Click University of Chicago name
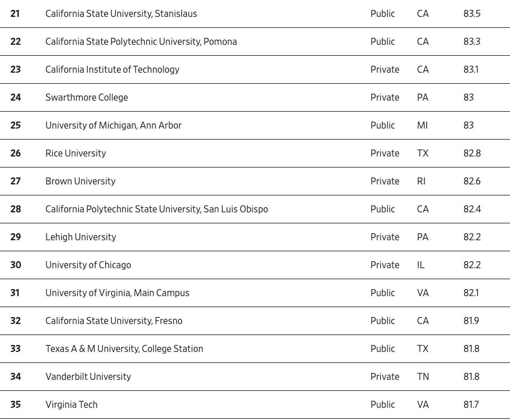Screen dimensions: 510x420 tap(88, 265)
